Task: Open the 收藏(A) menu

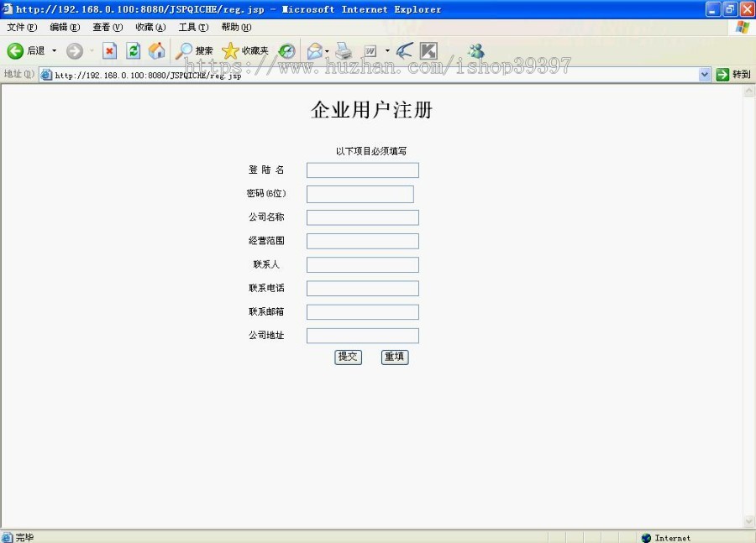Action: (150, 28)
